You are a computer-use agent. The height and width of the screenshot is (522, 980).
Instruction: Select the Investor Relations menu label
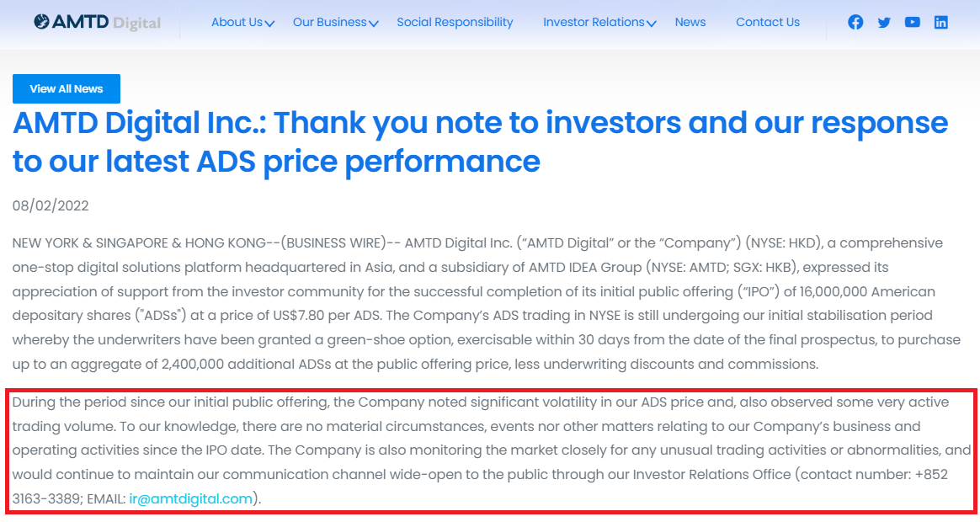[x=594, y=23]
